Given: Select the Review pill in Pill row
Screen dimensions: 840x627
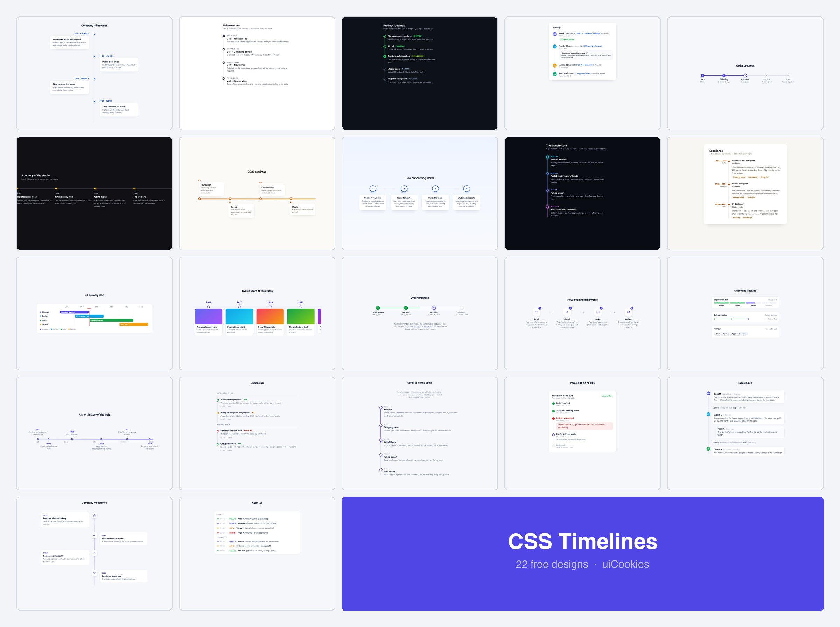Looking at the screenshot, I should 726,334.
